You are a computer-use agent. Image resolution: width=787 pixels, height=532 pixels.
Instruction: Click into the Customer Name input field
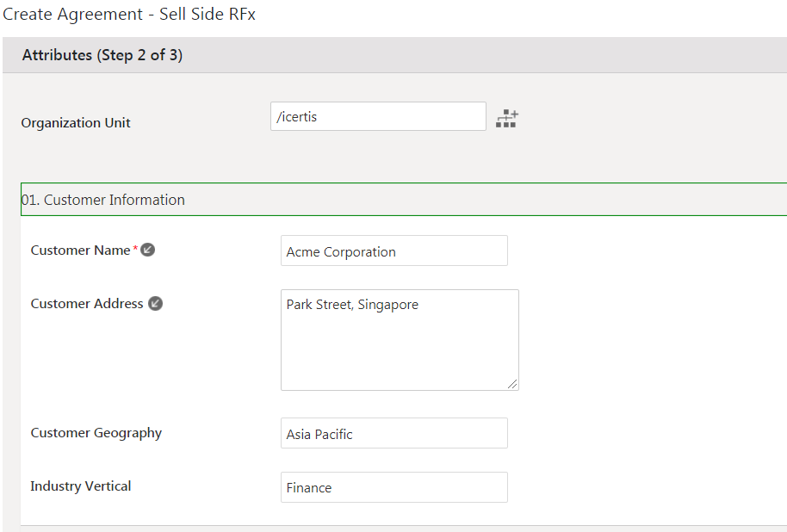(x=394, y=251)
